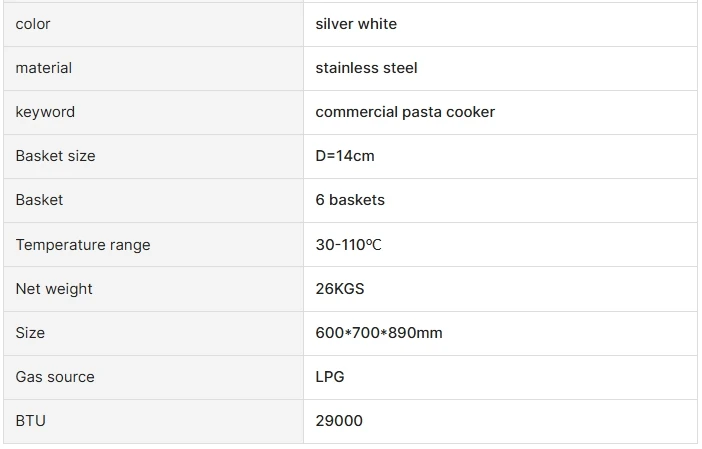Screen dimensions: 702x449
Task: Select the "silver white" value cell
Action: [356, 24]
